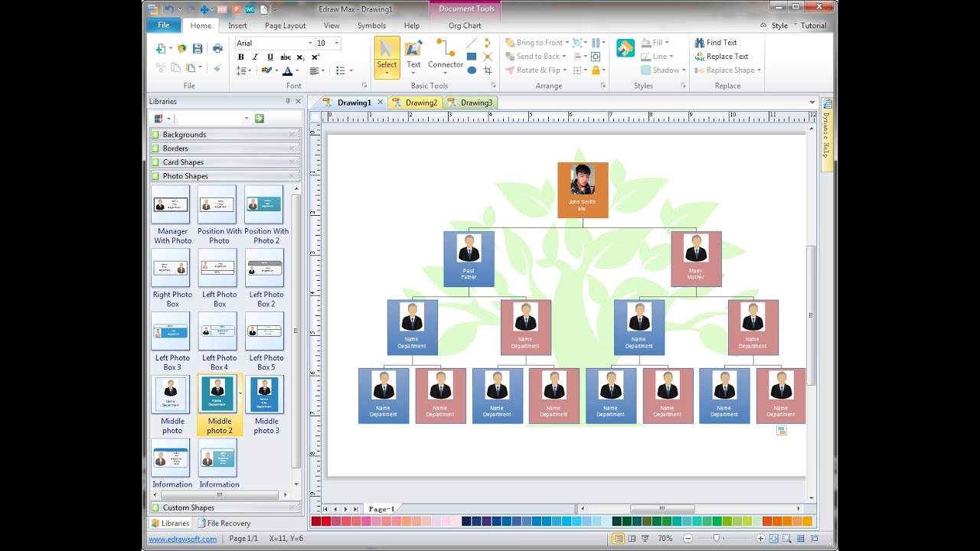Click the fit page zoom icon
The image size is (980, 551).
click(773, 539)
